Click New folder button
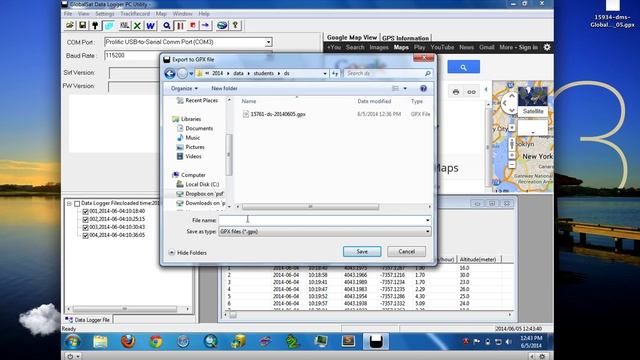The height and width of the screenshot is (360, 640). [224, 89]
